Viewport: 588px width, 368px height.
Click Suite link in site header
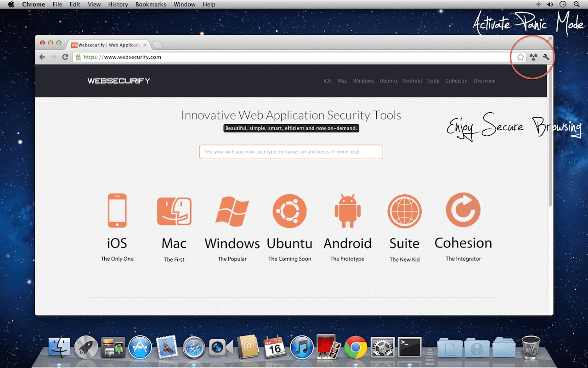pyautogui.click(x=434, y=81)
